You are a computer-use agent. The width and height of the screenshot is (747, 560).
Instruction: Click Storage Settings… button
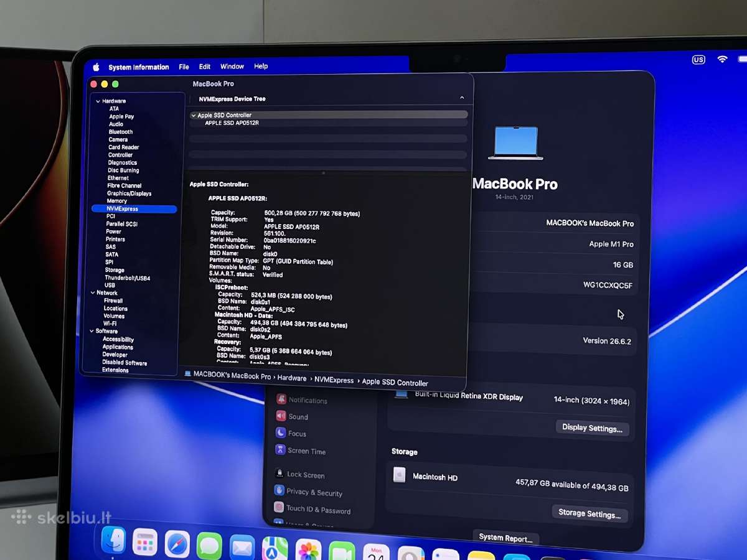(x=590, y=514)
